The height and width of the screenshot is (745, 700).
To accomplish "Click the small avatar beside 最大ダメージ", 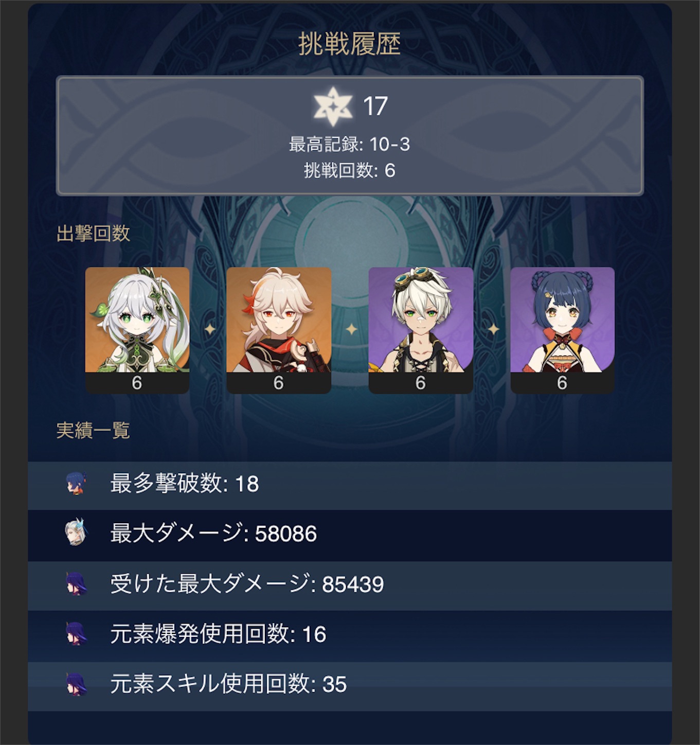I will (x=76, y=533).
